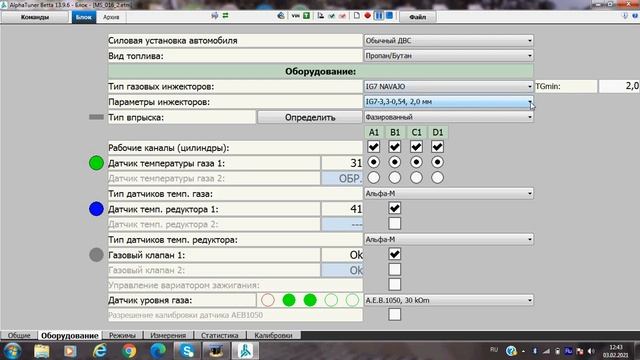Click AlphaTuner taskbar icon
This screenshot has height=360, width=640.
point(245,351)
